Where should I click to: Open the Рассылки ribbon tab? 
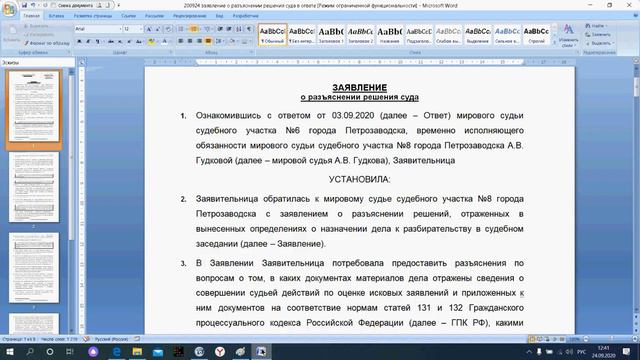tap(154, 16)
